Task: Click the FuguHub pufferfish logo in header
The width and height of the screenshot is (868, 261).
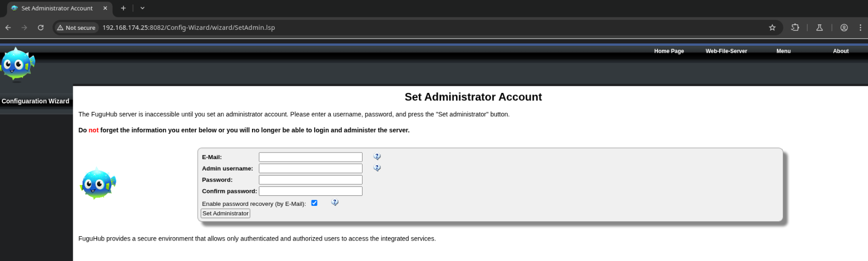Action: click(18, 64)
